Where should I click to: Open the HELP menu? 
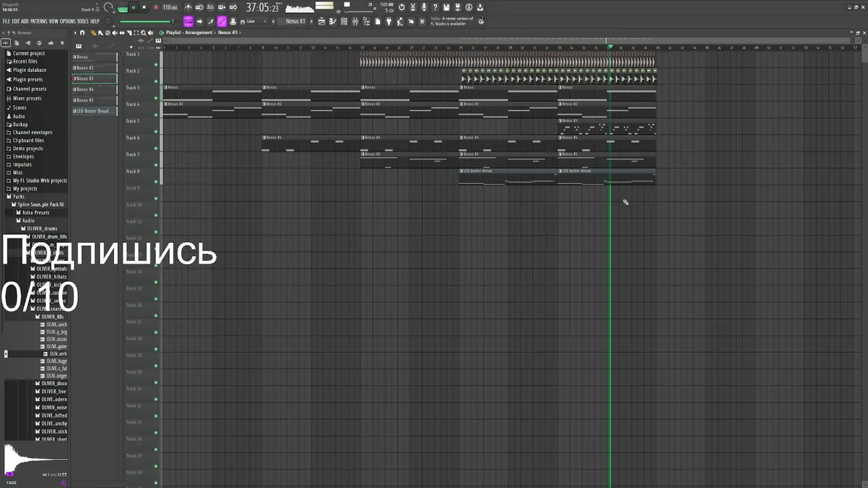coord(95,21)
